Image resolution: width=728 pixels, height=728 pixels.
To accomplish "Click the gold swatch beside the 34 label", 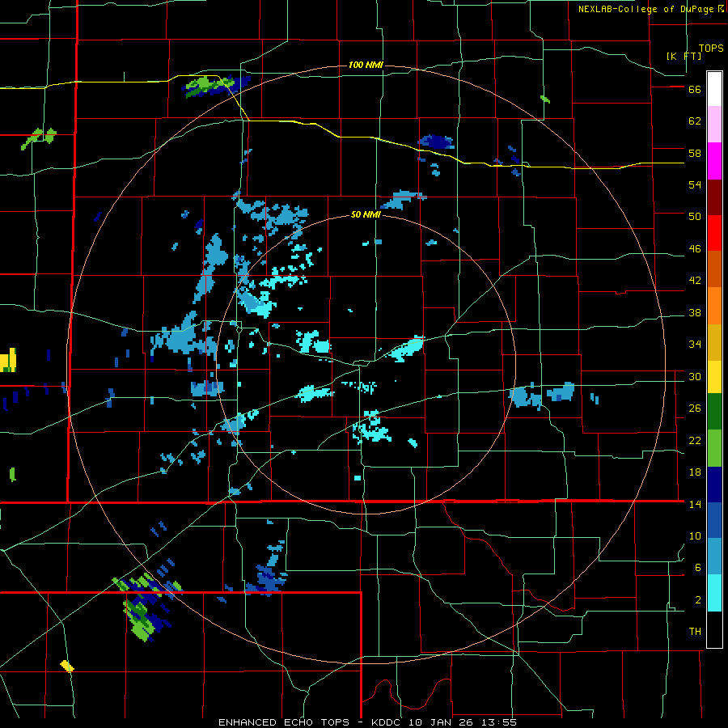I will pos(714,342).
